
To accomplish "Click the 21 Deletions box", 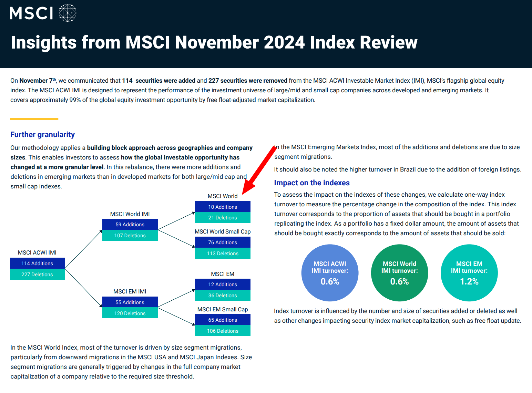I will (x=223, y=218).
